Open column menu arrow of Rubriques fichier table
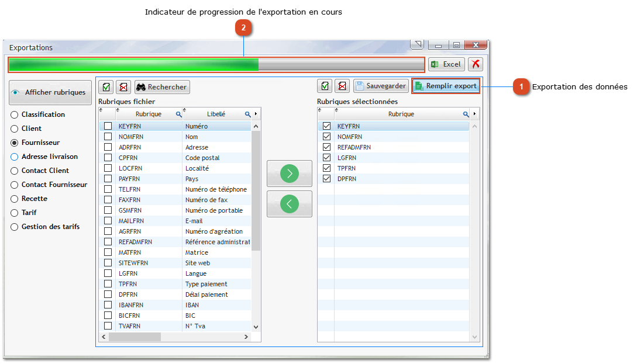The height and width of the screenshot is (364, 637). [256, 114]
